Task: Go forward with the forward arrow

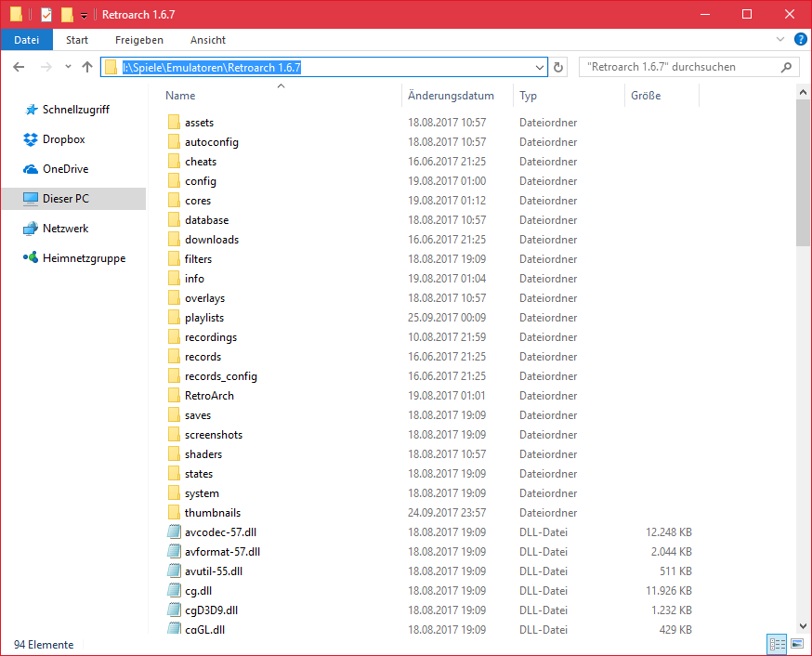Action: (x=46, y=67)
